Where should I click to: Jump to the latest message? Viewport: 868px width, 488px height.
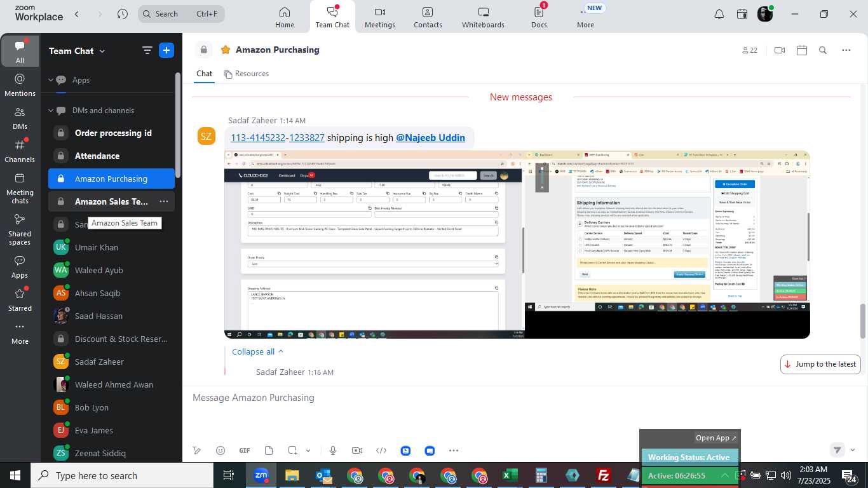[820, 364]
